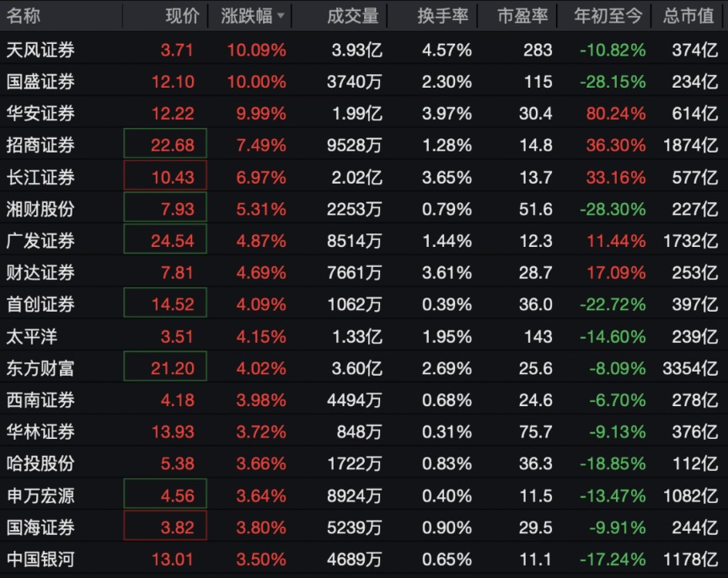Click volume 4494万 for 西南证券
Screen dimensions: 728x578
pyautogui.click(x=354, y=401)
